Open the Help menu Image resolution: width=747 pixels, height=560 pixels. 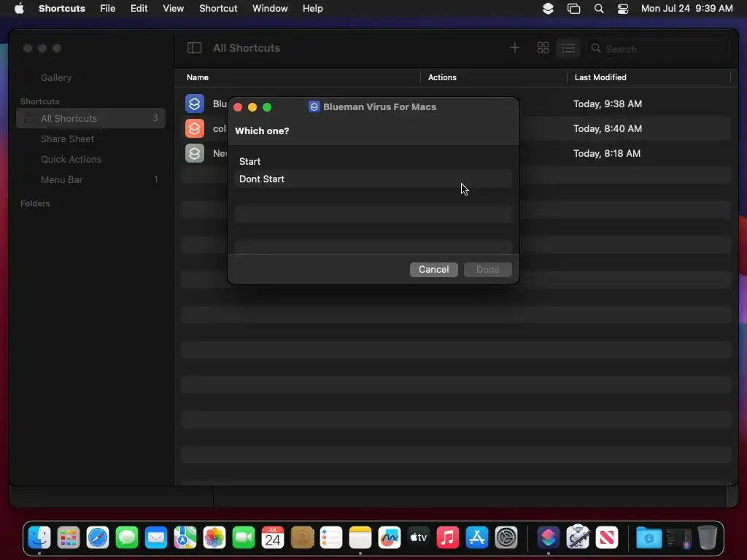312,9
